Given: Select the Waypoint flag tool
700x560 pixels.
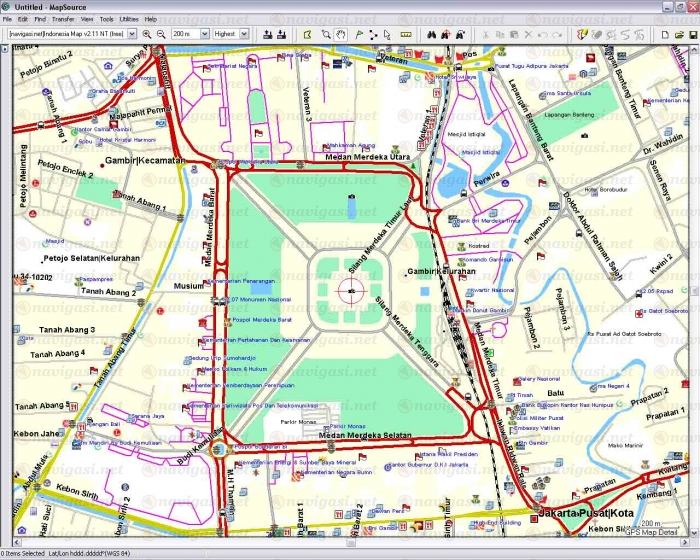Looking at the screenshot, I should pyautogui.click(x=357, y=34).
